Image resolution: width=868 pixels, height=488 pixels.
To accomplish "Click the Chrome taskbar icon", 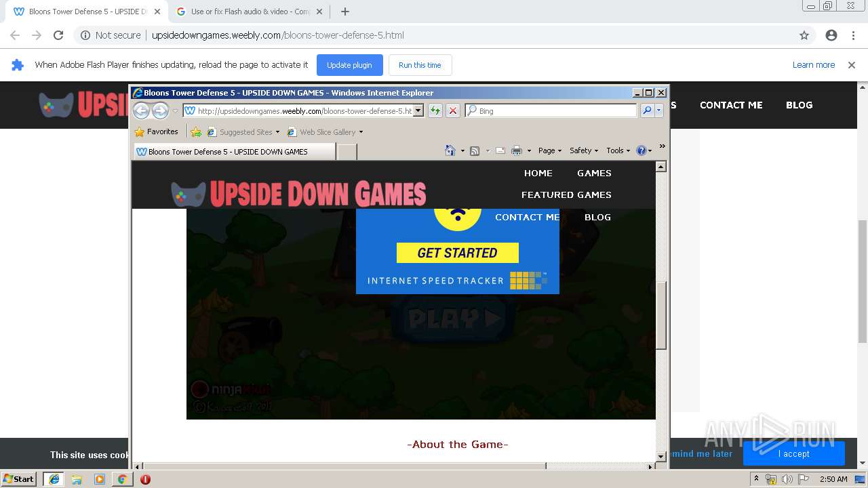I will pos(122,479).
